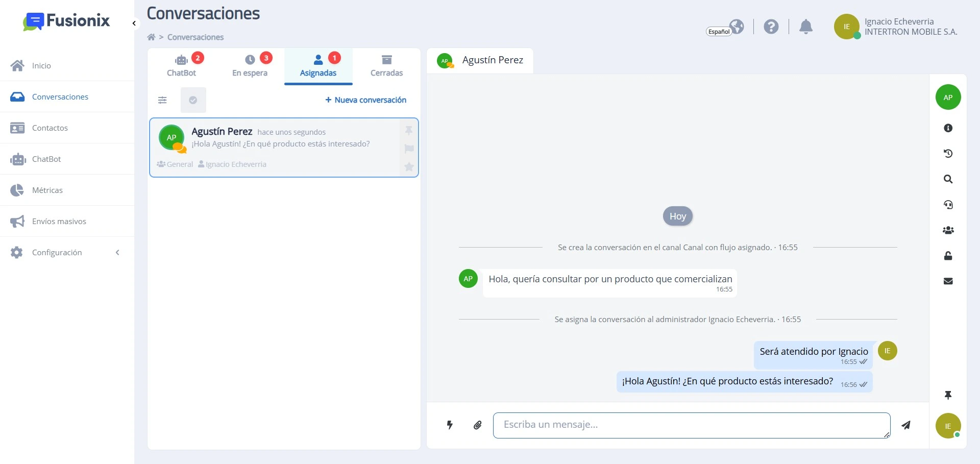Focus the Escriba un mensaje field

click(x=692, y=425)
